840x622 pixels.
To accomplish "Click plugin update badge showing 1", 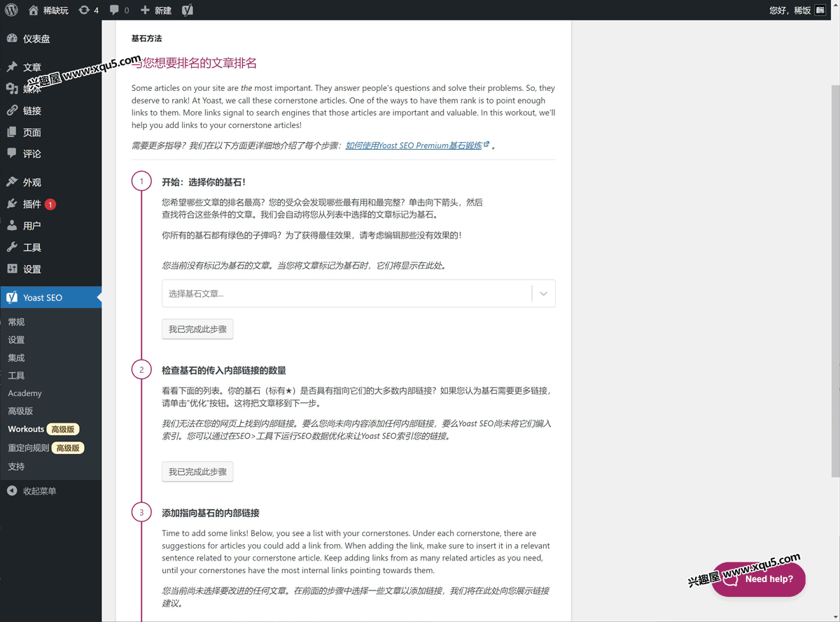I will click(50, 204).
